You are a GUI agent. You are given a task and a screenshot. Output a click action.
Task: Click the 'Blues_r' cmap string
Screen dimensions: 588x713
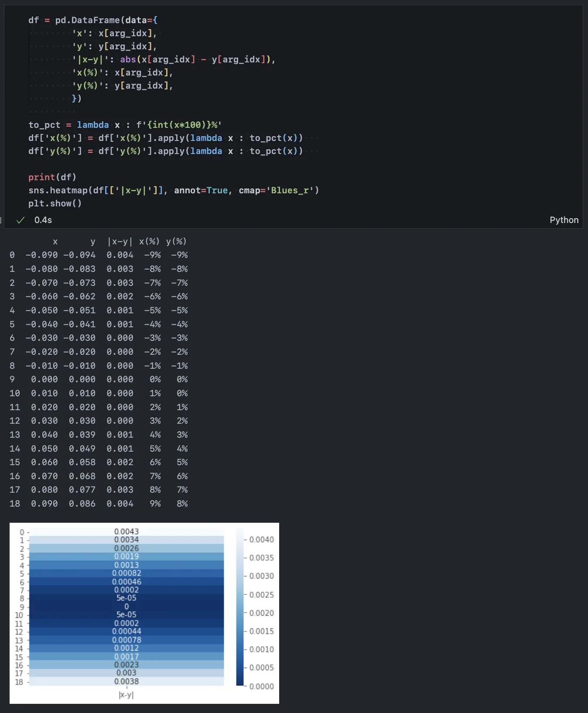click(290, 190)
